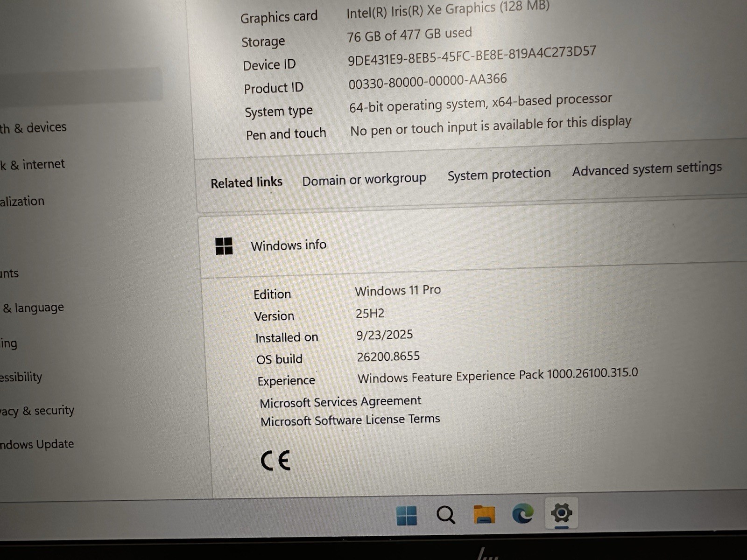
Task: Open taskbar Search magnifier
Action: click(445, 515)
